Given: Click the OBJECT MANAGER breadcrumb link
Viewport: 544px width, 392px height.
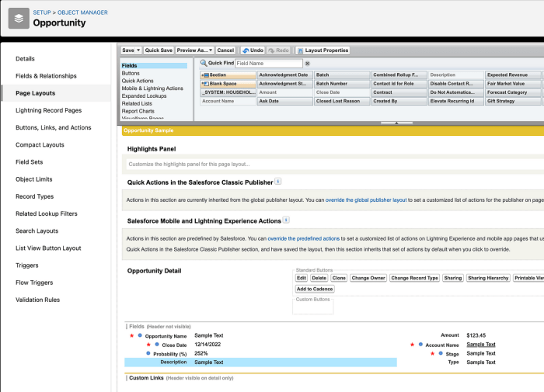Looking at the screenshot, I should (x=82, y=12).
